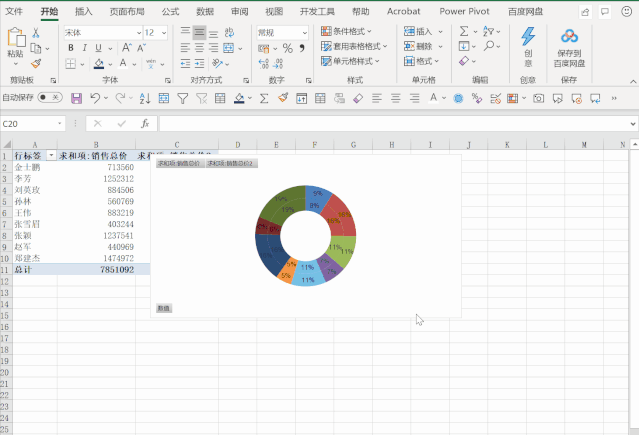Select cell with total 7851092
The image size is (639, 435).
point(96,269)
